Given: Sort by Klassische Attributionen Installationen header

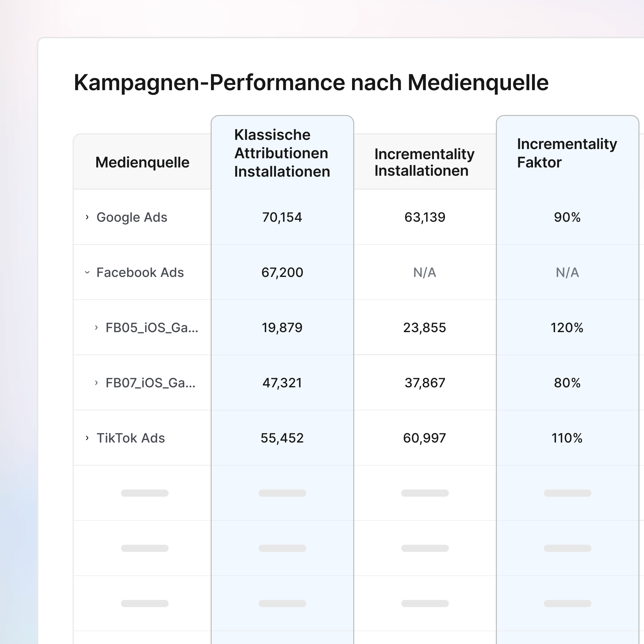Looking at the screenshot, I should point(282,153).
